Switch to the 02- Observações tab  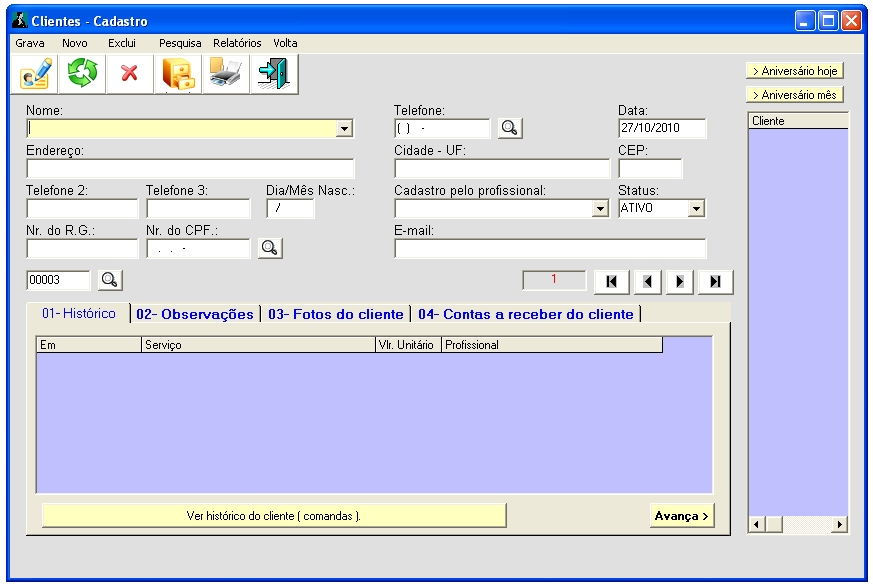pyautogui.click(x=194, y=314)
